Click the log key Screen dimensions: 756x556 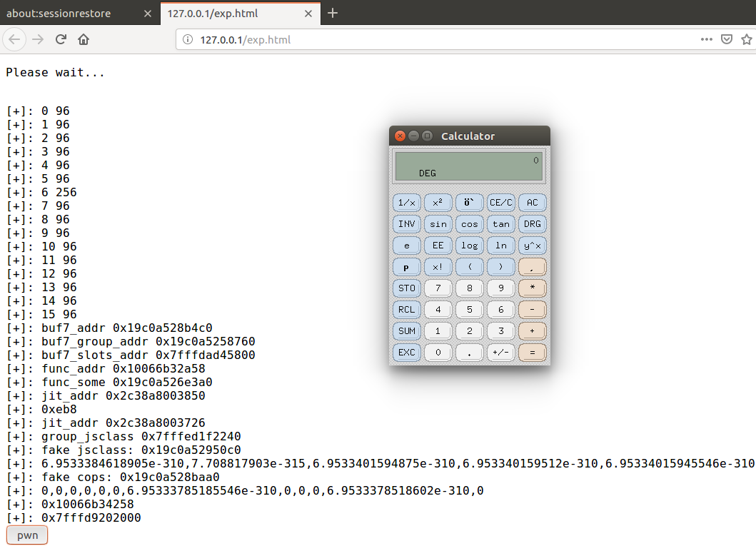(x=469, y=246)
